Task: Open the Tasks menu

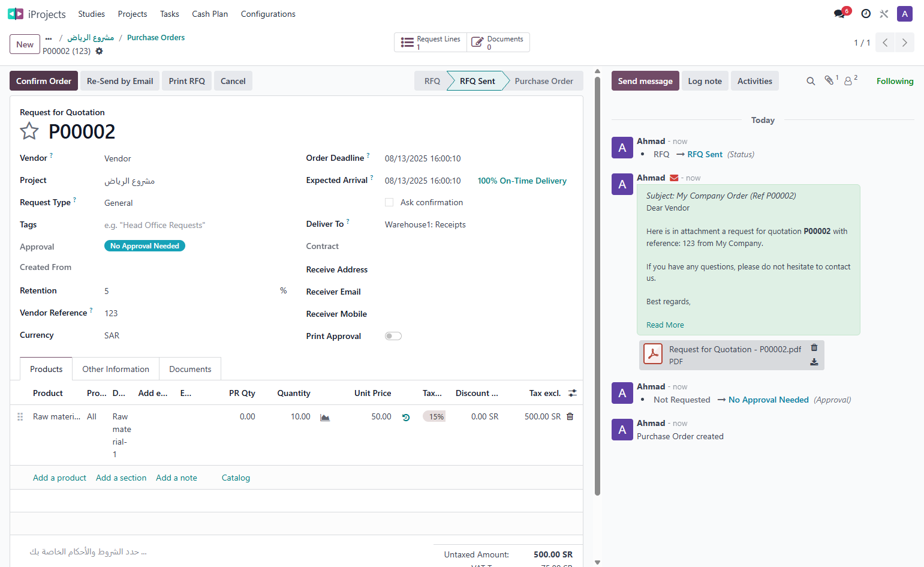Action: coord(170,14)
